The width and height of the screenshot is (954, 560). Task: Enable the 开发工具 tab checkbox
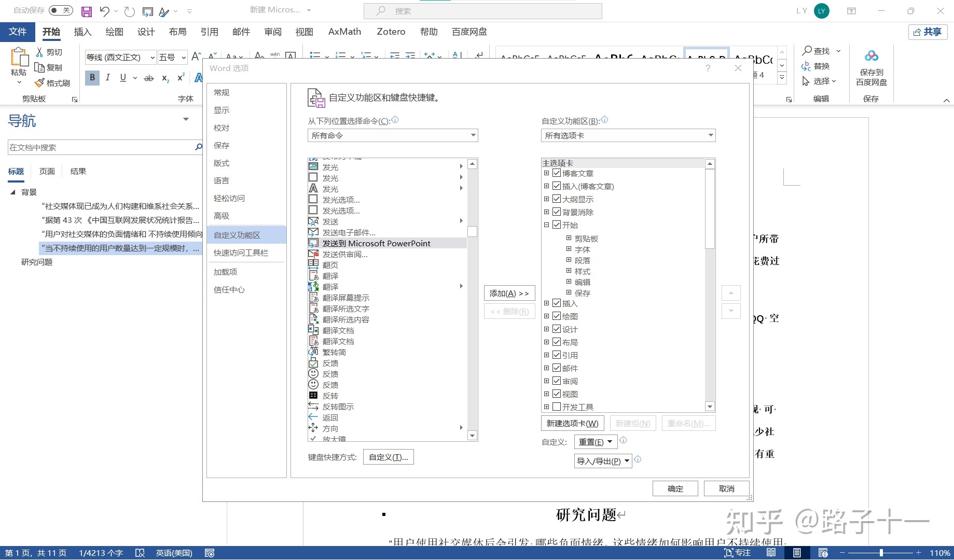[x=557, y=407]
